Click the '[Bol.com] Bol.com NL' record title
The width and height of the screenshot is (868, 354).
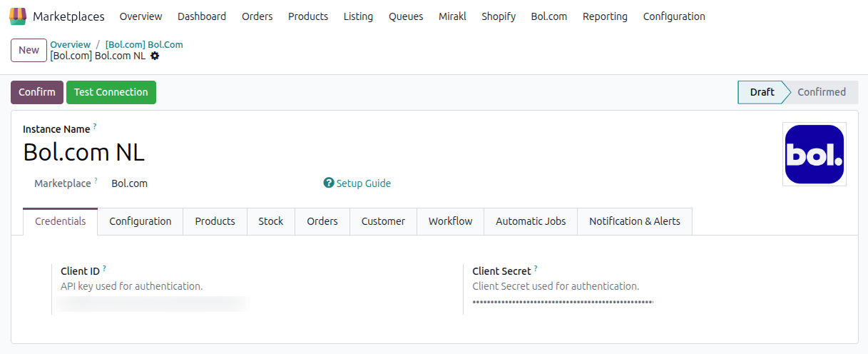[98, 56]
